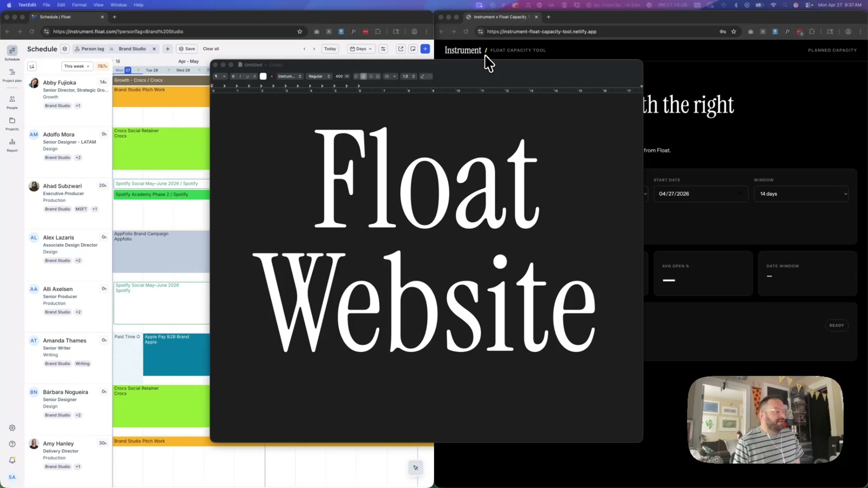
Task: Click the sort order icon above people list
Action: (x=32, y=66)
